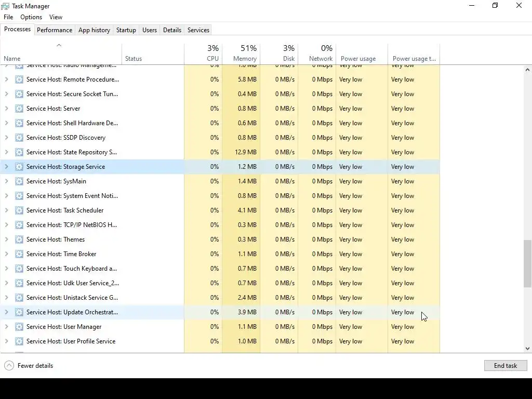Click the End task button
The image size is (532, 399).
505,365
